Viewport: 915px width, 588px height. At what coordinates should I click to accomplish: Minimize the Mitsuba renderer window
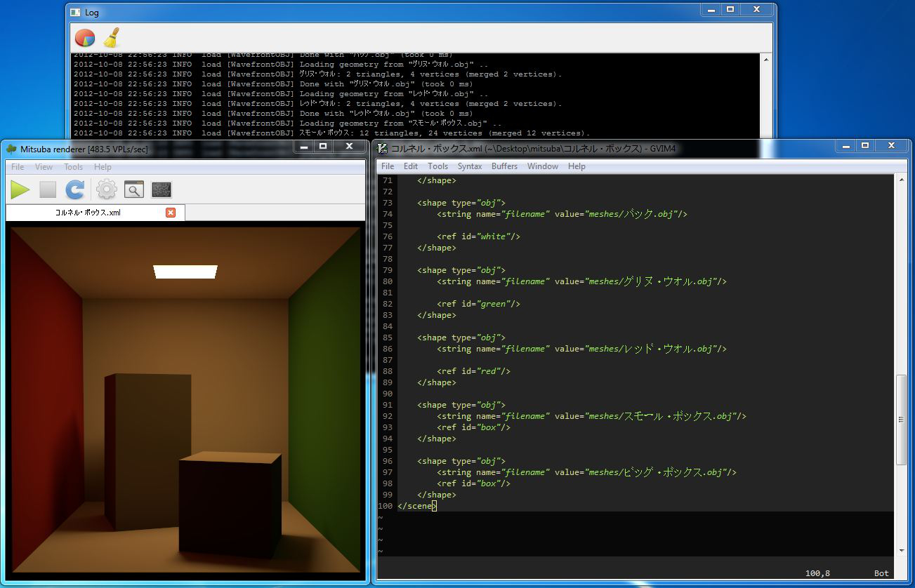point(304,146)
